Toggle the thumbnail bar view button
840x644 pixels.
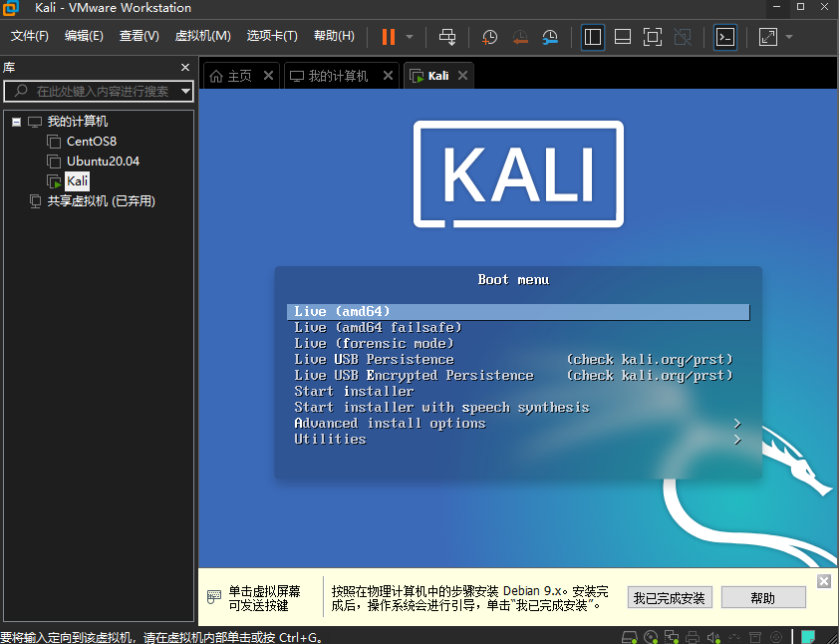pyautogui.click(x=623, y=37)
